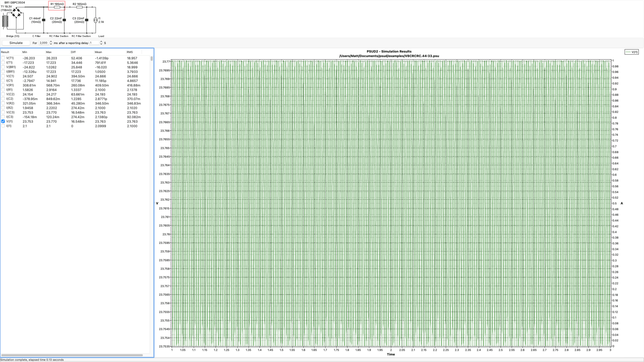Click the V(R2) Min value 321.05m
This screenshot has height=362, width=644.
[x=29, y=103]
